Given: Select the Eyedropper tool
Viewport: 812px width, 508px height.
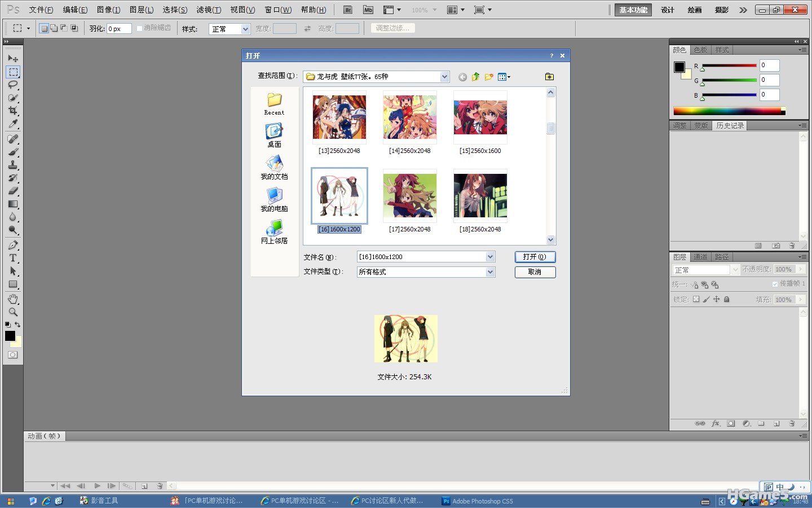Looking at the screenshot, I should point(13,124).
